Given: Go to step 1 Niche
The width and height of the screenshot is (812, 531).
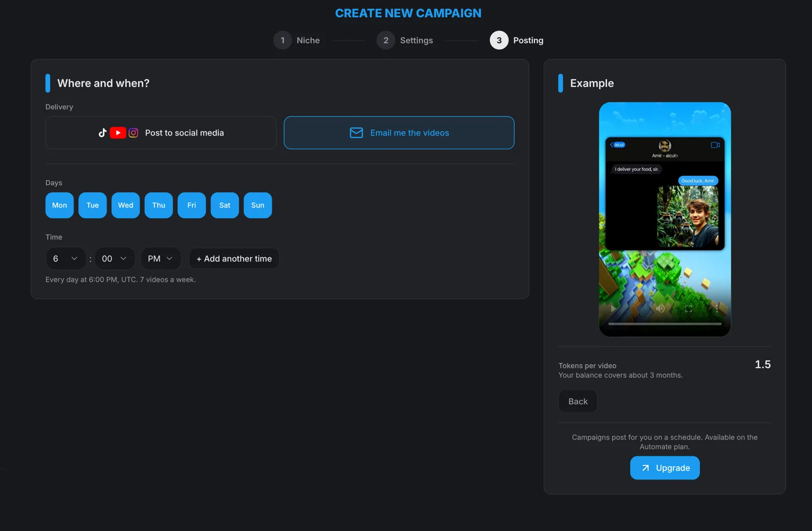Looking at the screenshot, I should 297,40.
